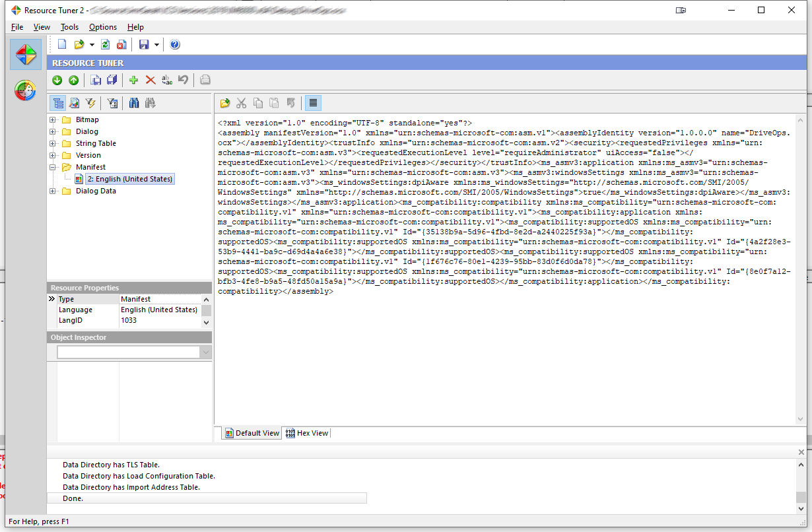This screenshot has width=812, height=532.
Task: Click the Reload file icon
Action: [x=106, y=44]
